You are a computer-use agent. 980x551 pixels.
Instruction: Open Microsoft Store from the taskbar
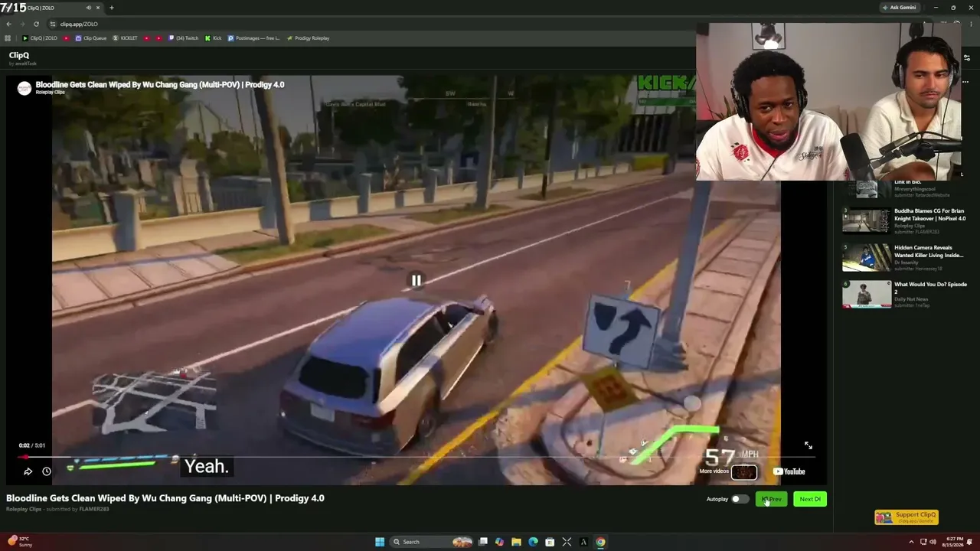click(550, 542)
